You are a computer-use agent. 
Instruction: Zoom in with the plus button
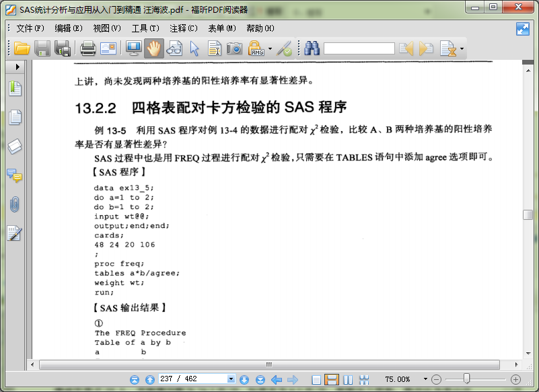(515, 379)
